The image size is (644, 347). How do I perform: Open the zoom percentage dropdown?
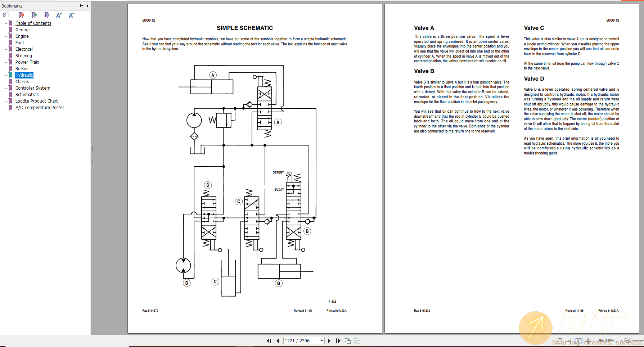[622, 340]
